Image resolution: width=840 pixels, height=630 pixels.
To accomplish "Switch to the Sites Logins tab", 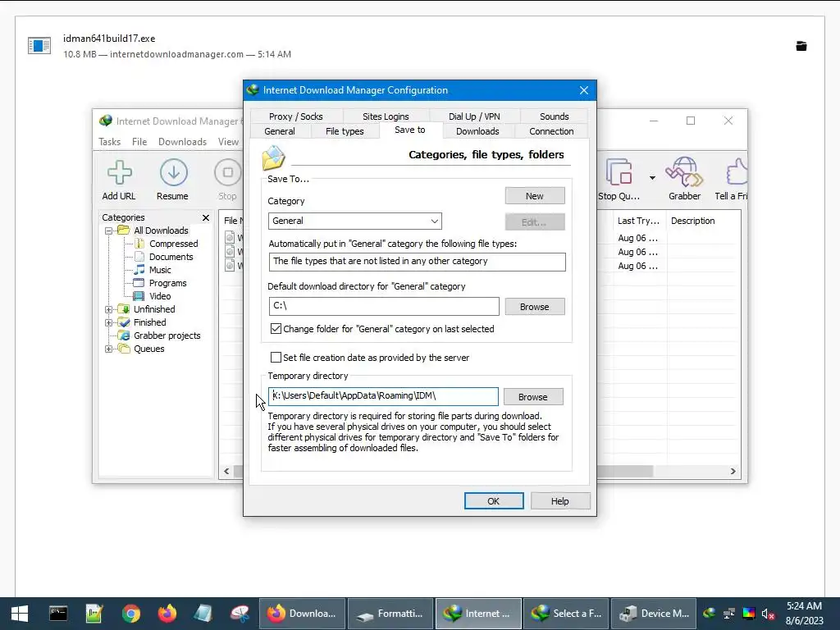I will [x=386, y=116].
